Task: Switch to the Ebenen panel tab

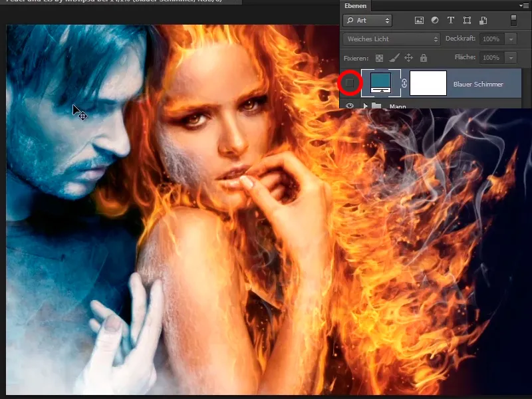Action: pyautogui.click(x=355, y=6)
